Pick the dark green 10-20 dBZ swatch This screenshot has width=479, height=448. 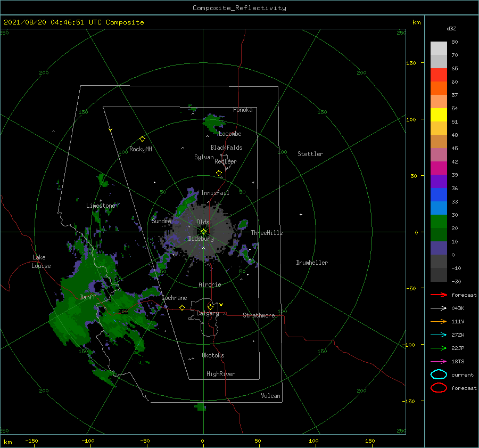click(x=439, y=235)
